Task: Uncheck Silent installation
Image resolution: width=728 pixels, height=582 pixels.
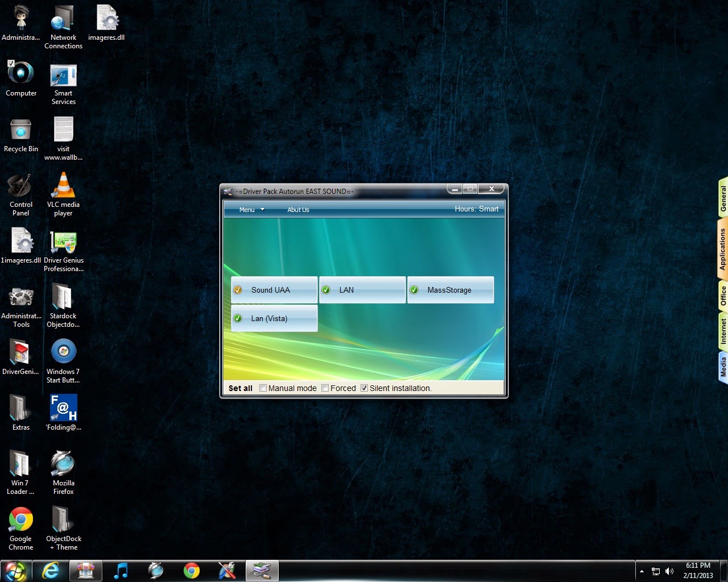Action: [364, 388]
